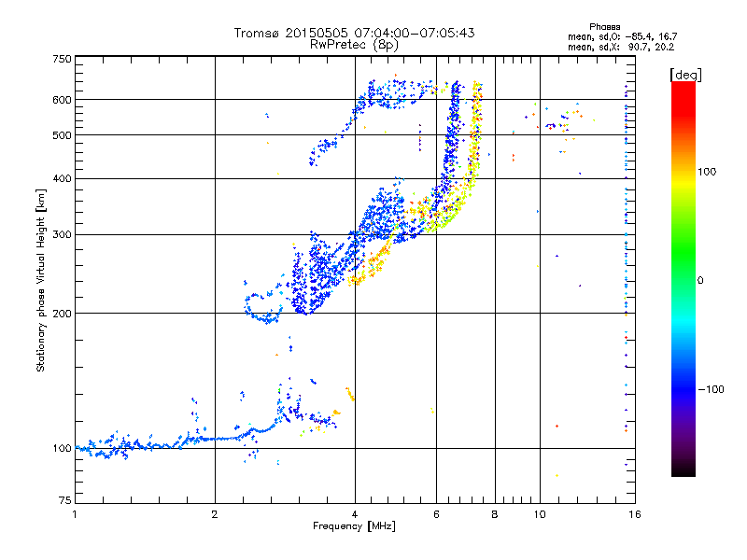The height and width of the screenshot is (560, 747).
Task: Click the y-axis tick label '200'
Action: (62, 314)
